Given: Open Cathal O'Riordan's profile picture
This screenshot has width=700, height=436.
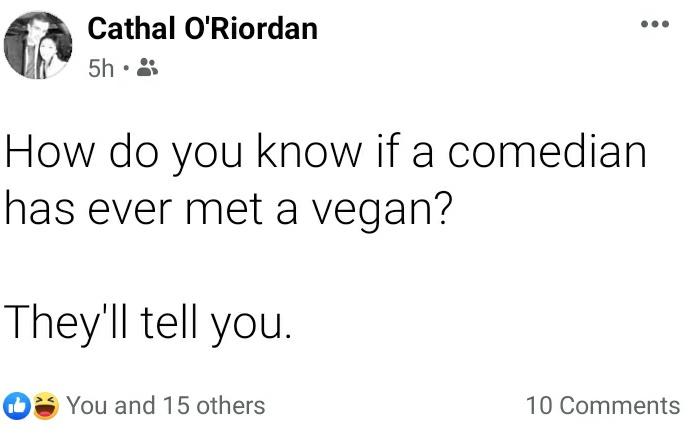Looking at the screenshot, I should 39,46.
